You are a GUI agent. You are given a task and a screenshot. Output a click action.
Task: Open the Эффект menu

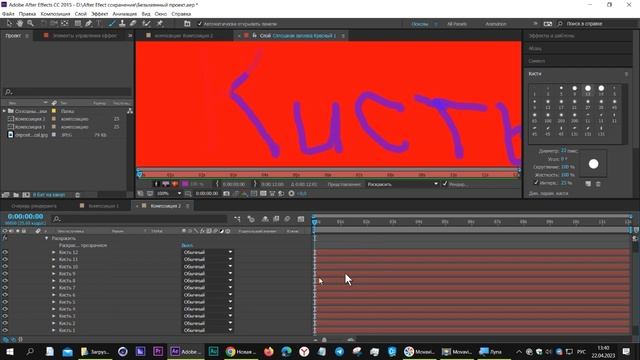(x=100, y=14)
